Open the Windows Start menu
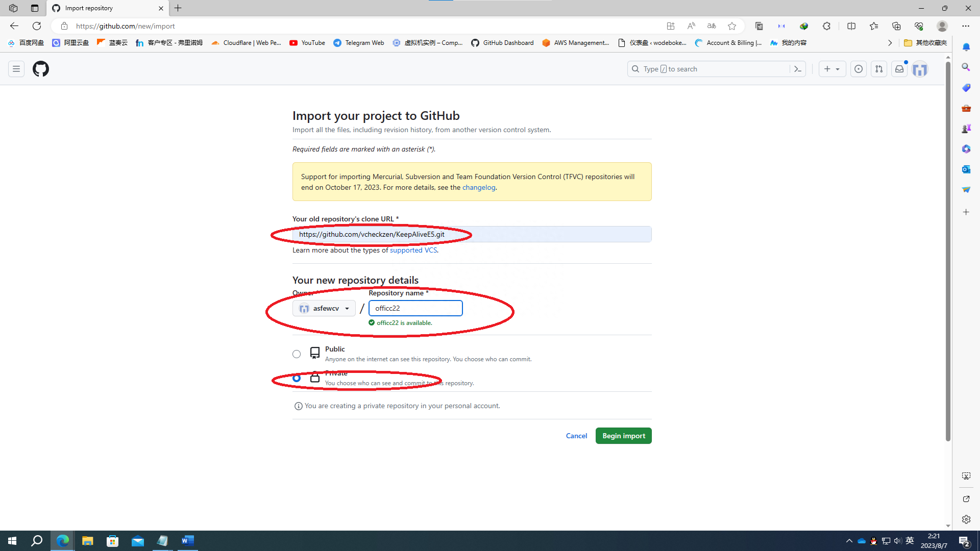This screenshot has height=551, width=980. [x=12, y=541]
